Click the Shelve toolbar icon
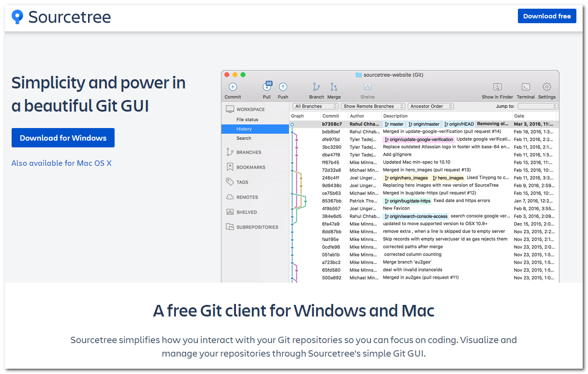Screen dimensions: 588x374 (367, 87)
